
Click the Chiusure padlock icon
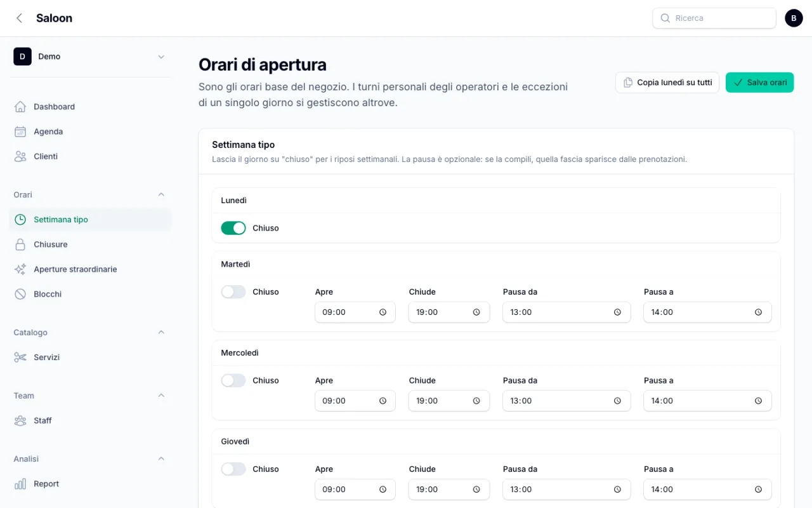[20, 244]
